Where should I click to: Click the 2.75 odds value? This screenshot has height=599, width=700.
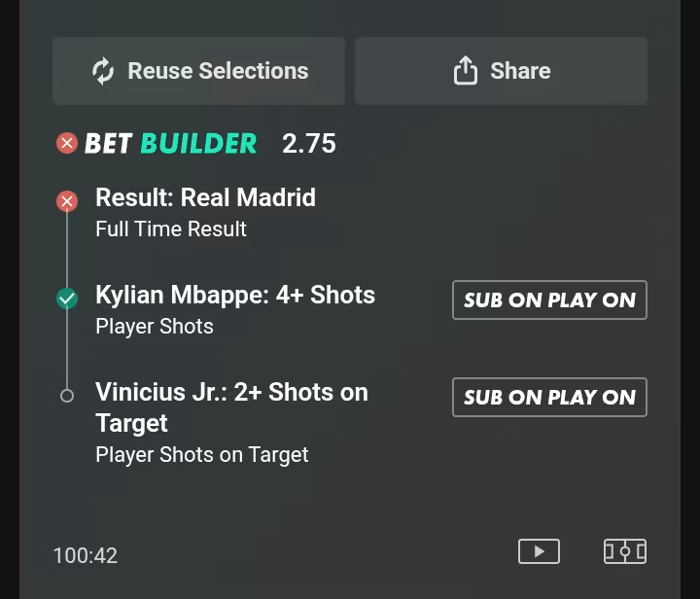tap(309, 143)
